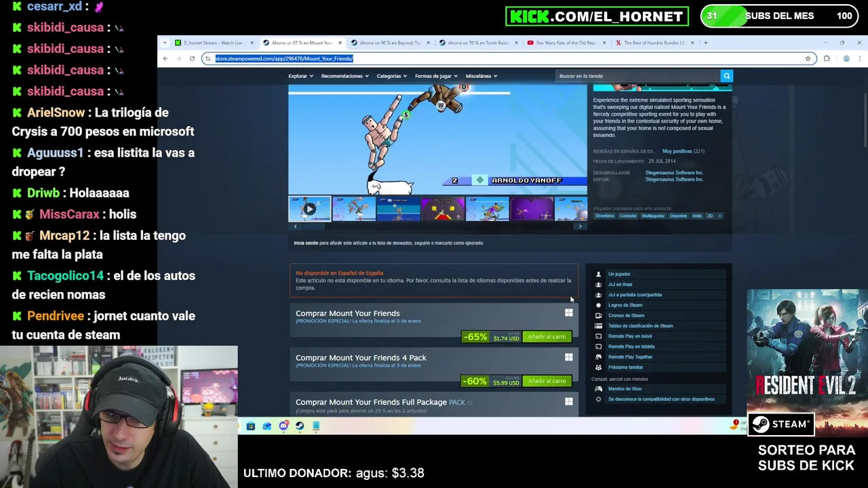Switch to the El_hornet Stream Kick tab
Screen dimensions: 868x488
(x=214, y=43)
